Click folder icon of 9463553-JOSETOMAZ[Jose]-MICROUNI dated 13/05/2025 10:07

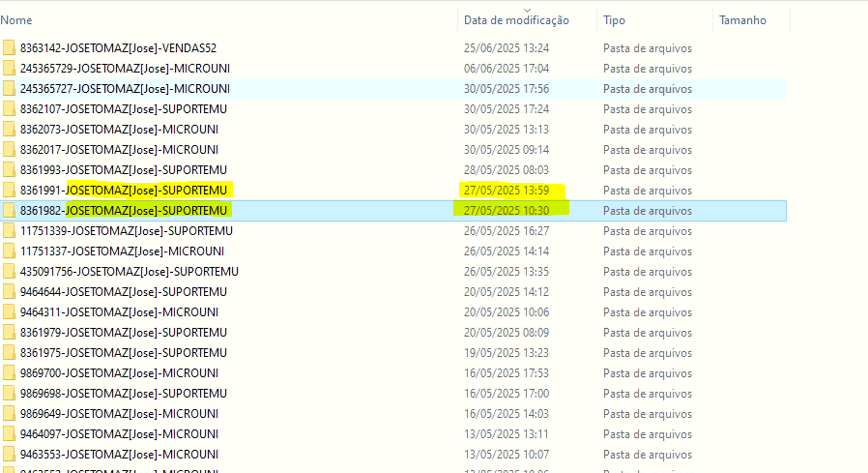(x=9, y=455)
